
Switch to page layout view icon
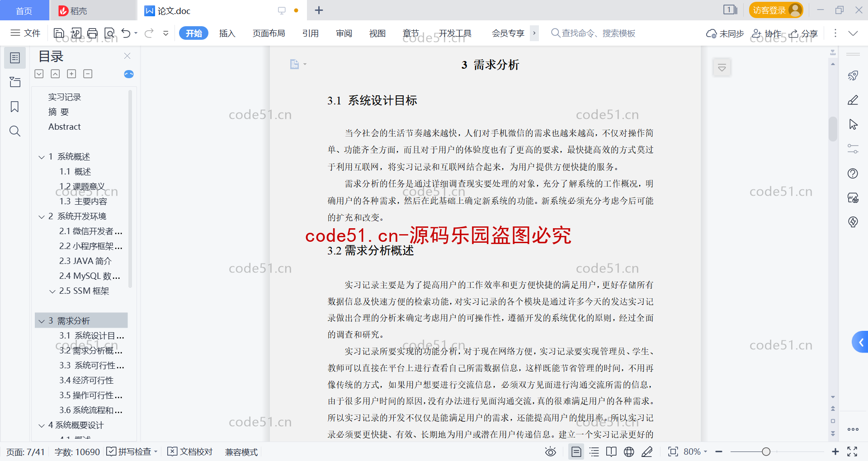pyautogui.click(x=576, y=452)
